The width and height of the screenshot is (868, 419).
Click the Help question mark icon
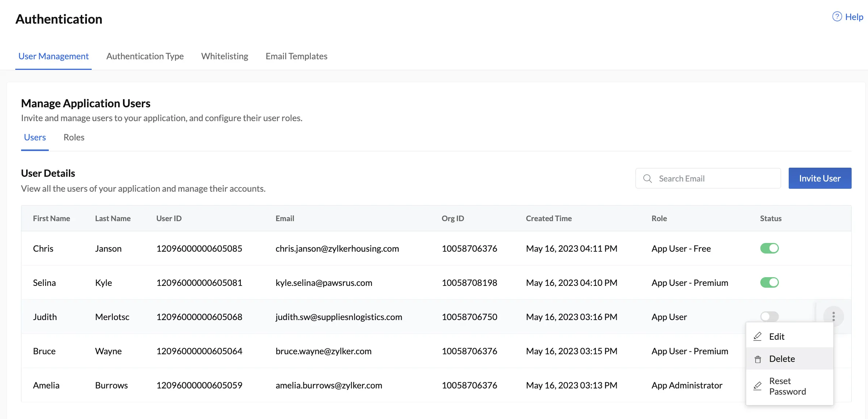[837, 17]
